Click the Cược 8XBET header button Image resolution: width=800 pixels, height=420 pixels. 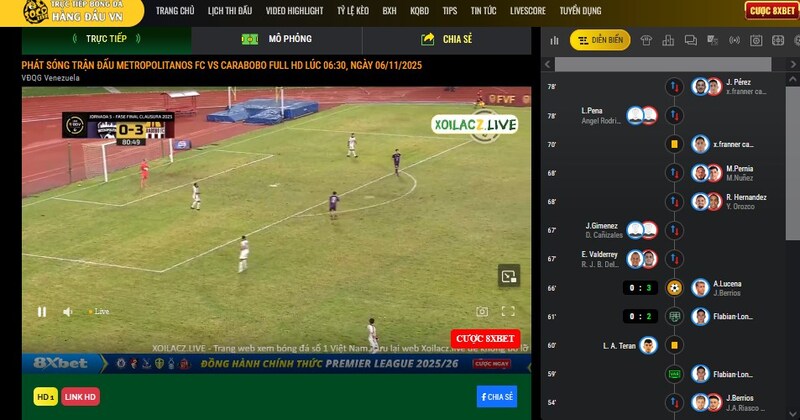(x=771, y=11)
